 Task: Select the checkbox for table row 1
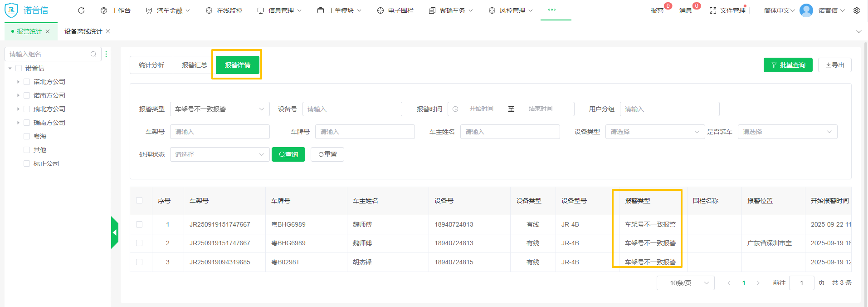139,224
